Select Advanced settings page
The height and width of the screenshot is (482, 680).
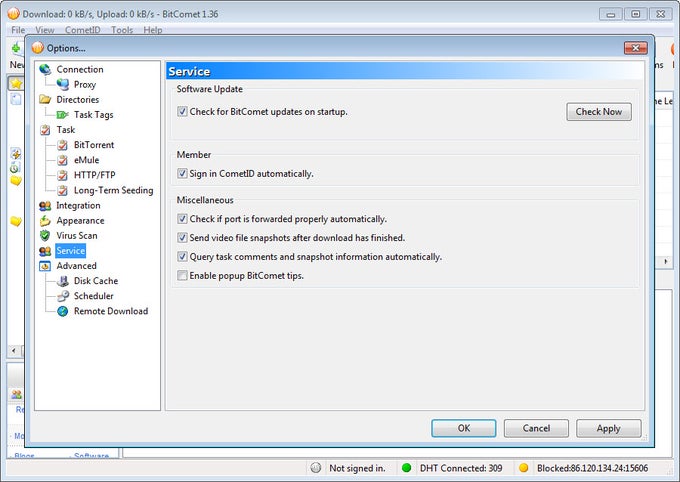[76, 266]
